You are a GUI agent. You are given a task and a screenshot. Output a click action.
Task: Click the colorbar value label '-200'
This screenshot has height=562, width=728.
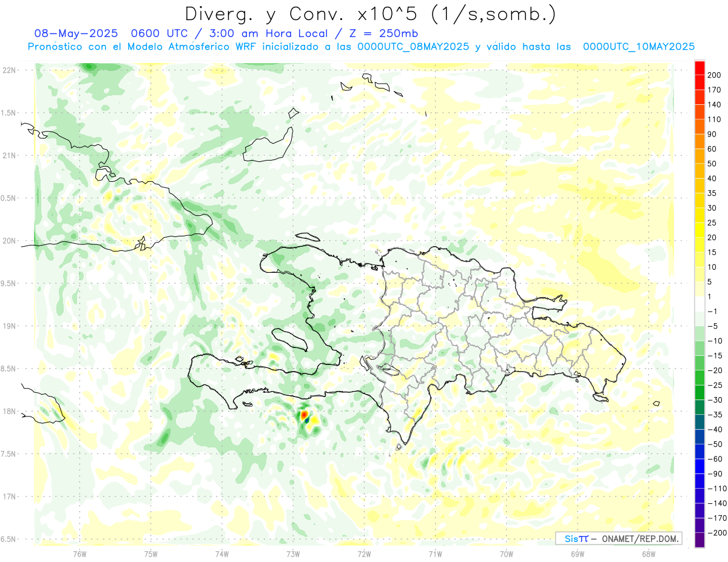click(x=718, y=533)
